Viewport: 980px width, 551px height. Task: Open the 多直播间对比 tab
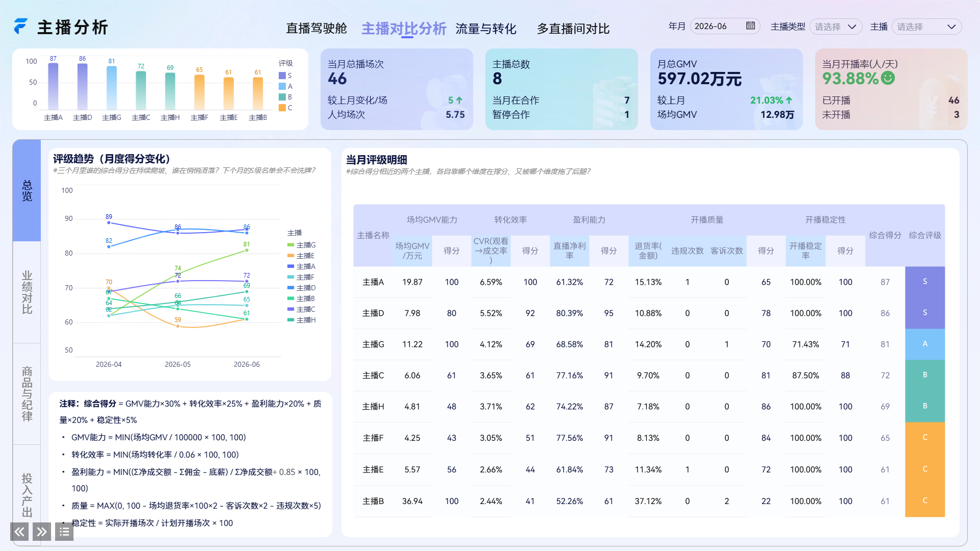573,29
